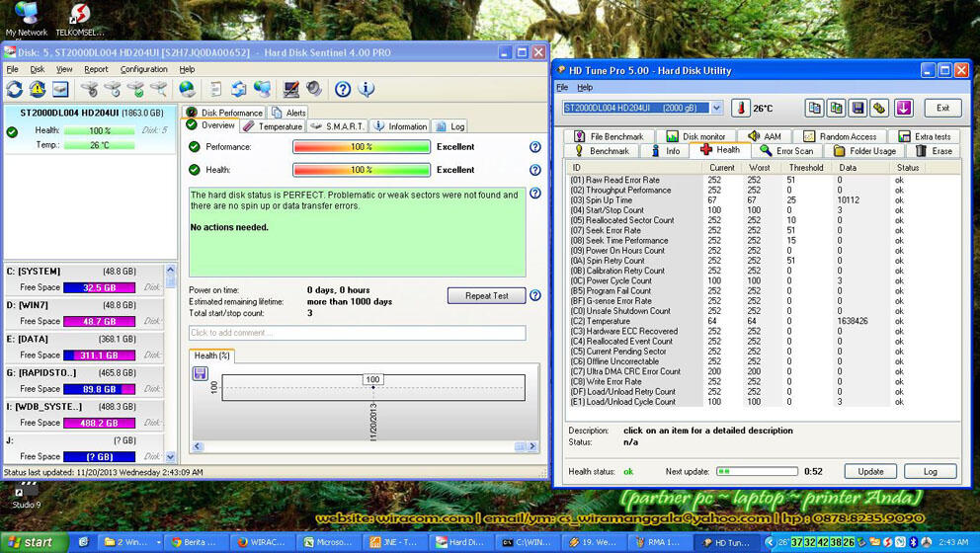
Task: Click HD Tune floppy save icon
Action: pos(858,108)
